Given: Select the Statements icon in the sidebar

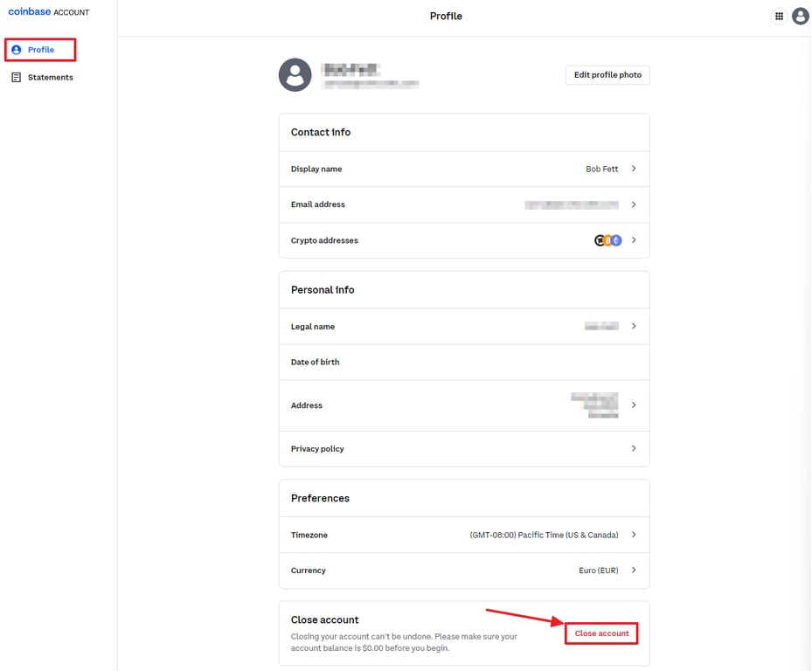Looking at the screenshot, I should [x=17, y=77].
